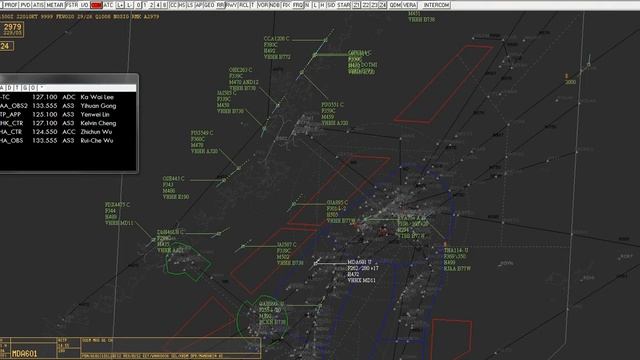The image size is (640, 360).
Task: Click the PROF toolbar button
Action: pos(11,5)
